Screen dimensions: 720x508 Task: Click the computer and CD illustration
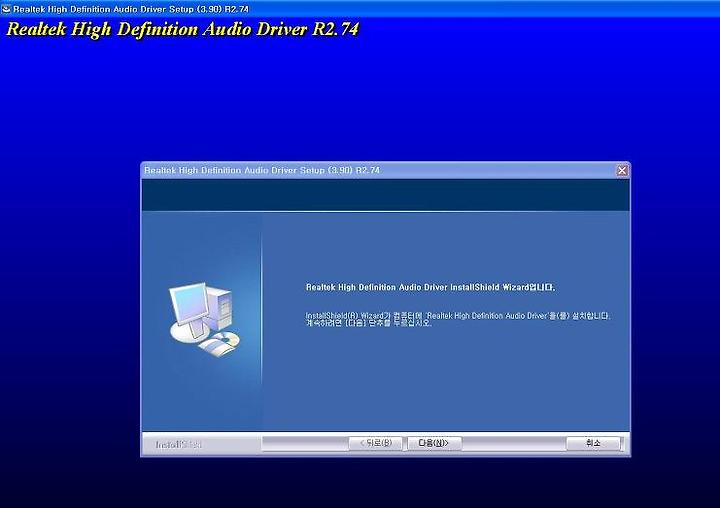tap(204, 319)
